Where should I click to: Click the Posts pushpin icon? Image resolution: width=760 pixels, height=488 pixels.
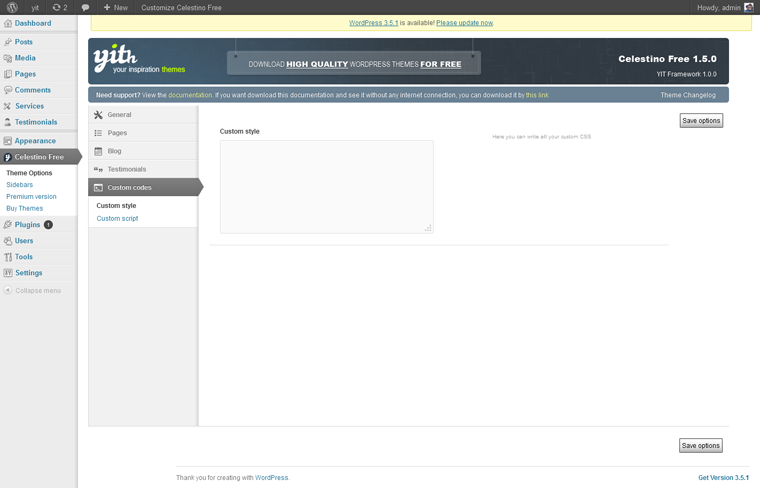pos(8,42)
